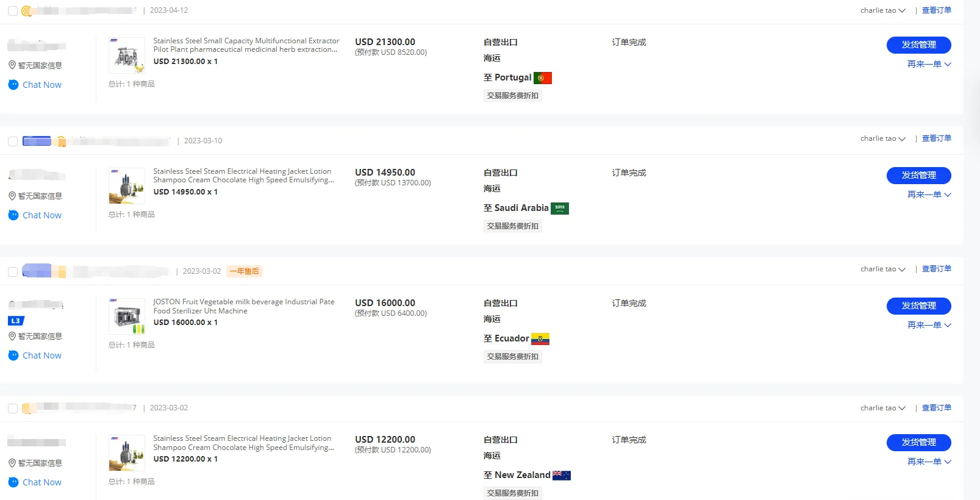Click chat bubble icon in Portugal order
980x500 pixels.
pyautogui.click(x=13, y=85)
